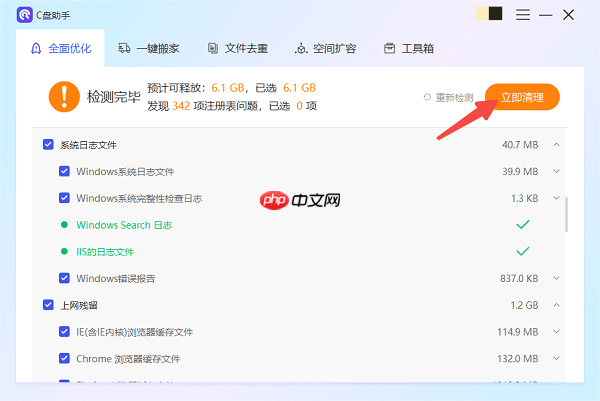
Task: Collapse the 系统日志文件 group chevron
Action: point(556,145)
